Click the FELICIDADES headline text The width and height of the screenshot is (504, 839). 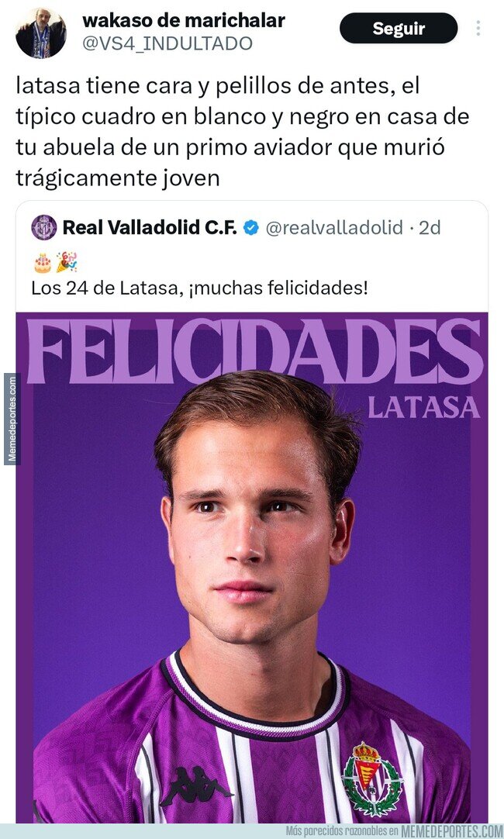(x=255, y=351)
